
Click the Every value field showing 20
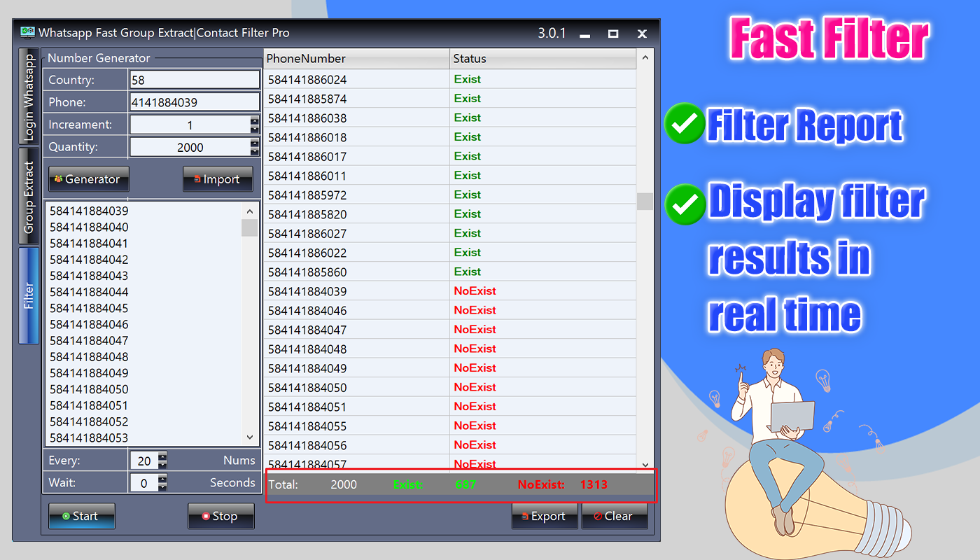[x=144, y=461]
